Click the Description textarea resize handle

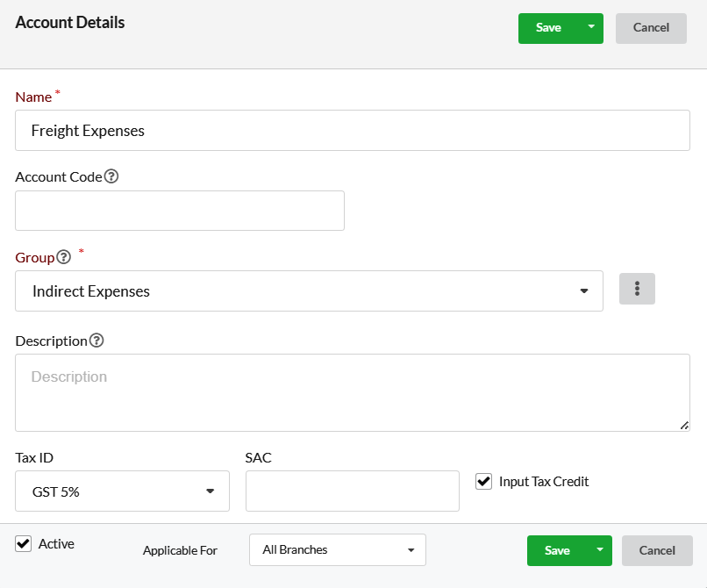[684, 426]
